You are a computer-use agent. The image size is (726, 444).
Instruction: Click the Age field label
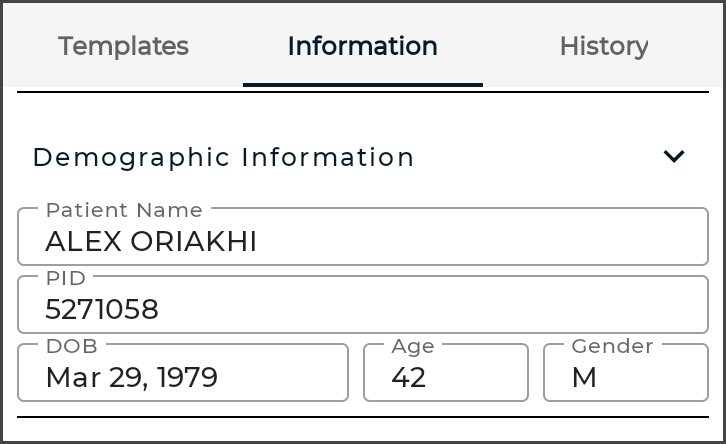[x=412, y=346]
